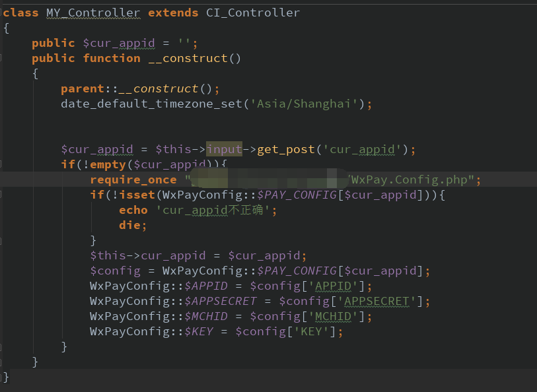Screen dimensions: 537x392
Task: Collapse the __construct function fold marker
Action: 2,58
